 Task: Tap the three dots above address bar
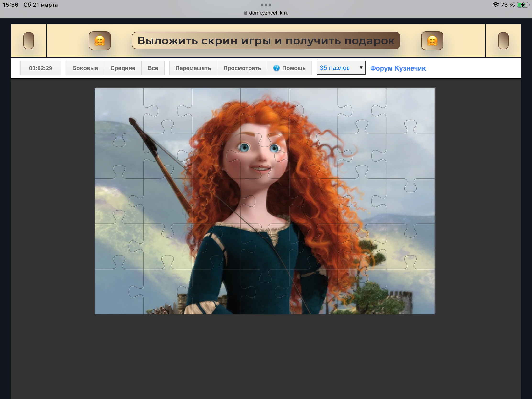266,5
